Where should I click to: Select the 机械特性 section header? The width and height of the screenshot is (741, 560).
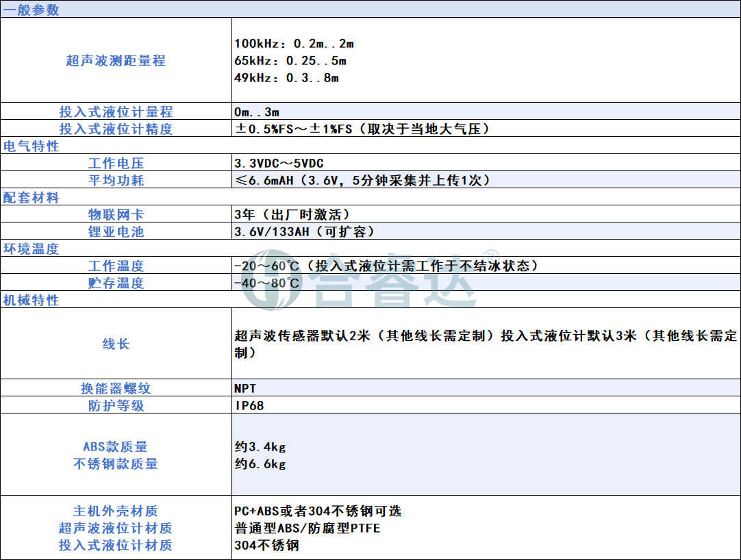[x=32, y=301]
